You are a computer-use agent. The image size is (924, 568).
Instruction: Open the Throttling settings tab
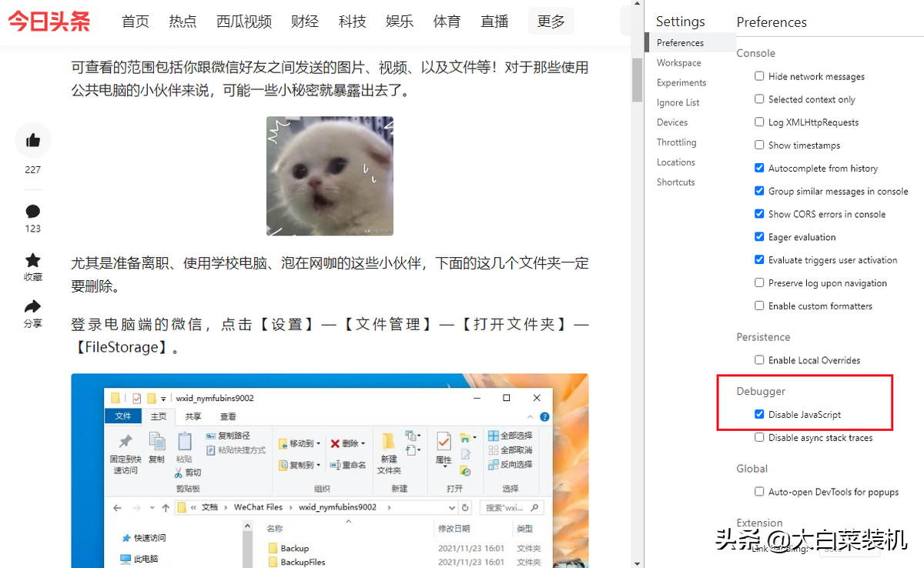[x=677, y=143]
